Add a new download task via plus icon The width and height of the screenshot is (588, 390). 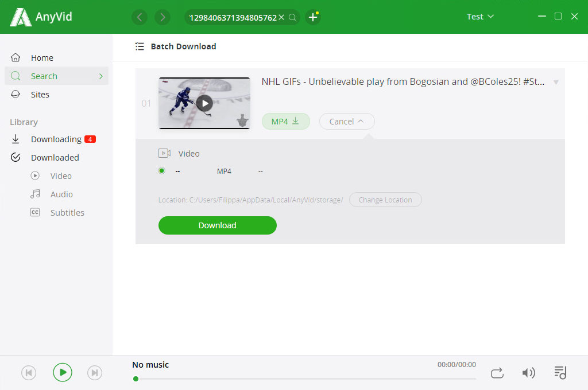click(313, 17)
